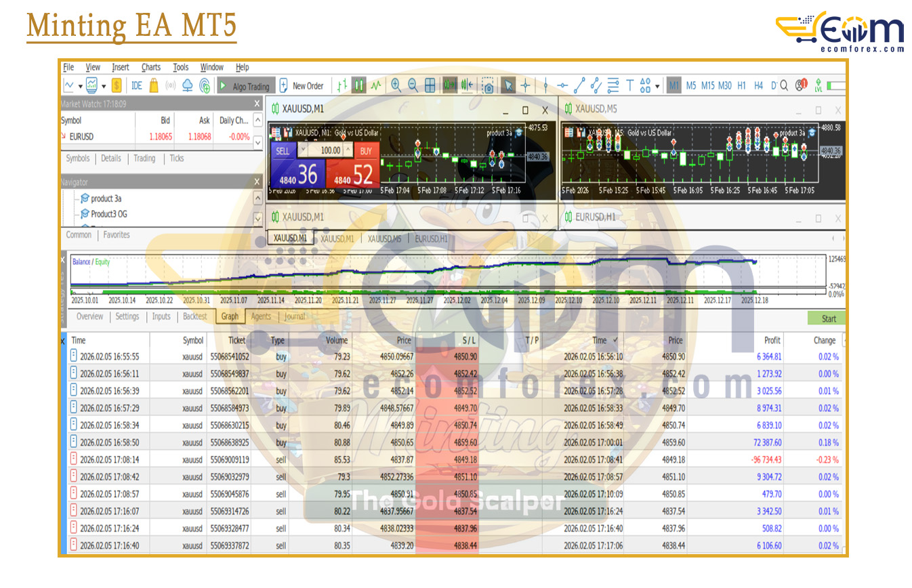The height and width of the screenshot is (588, 912).
Task: Zoom in on the chart with the magnifier
Action: [x=394, y=85]
